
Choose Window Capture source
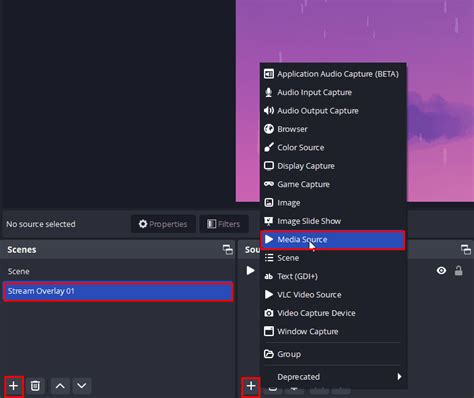pos(333,331)
